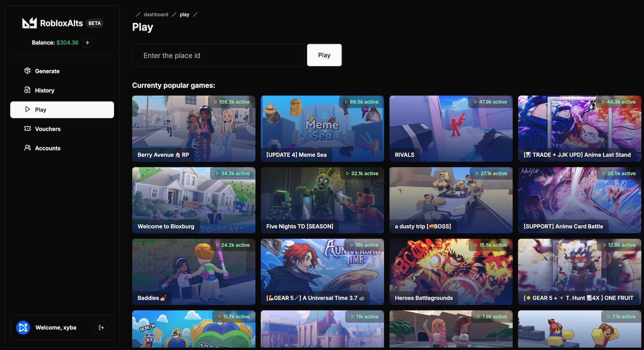Click the 25.5k active badge

click(x=619, y=173)
